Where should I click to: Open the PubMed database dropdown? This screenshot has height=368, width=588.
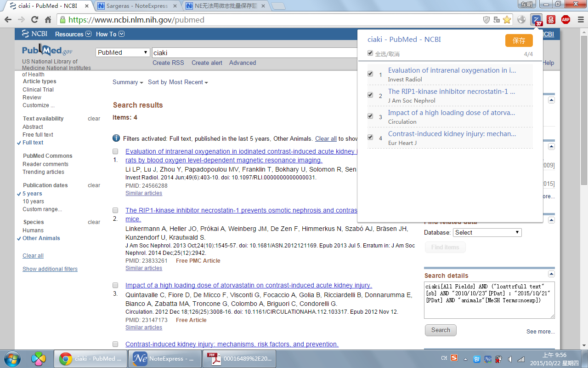[123, 52]
